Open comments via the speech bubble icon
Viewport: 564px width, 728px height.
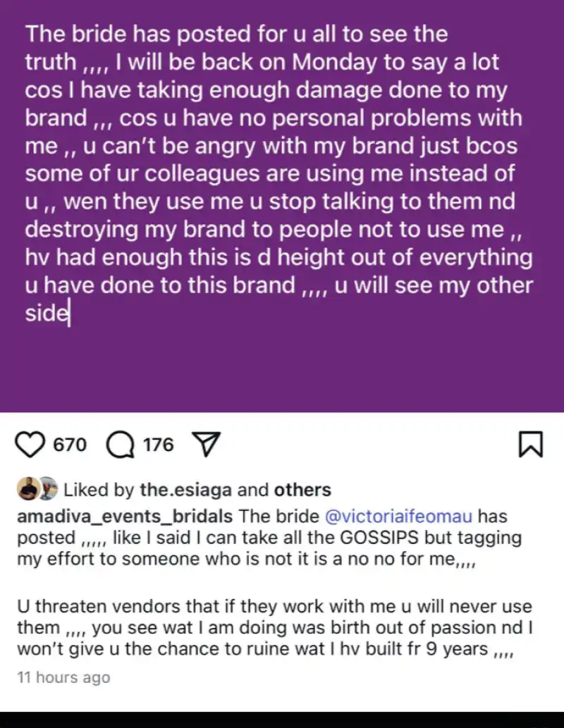[120, 445]
